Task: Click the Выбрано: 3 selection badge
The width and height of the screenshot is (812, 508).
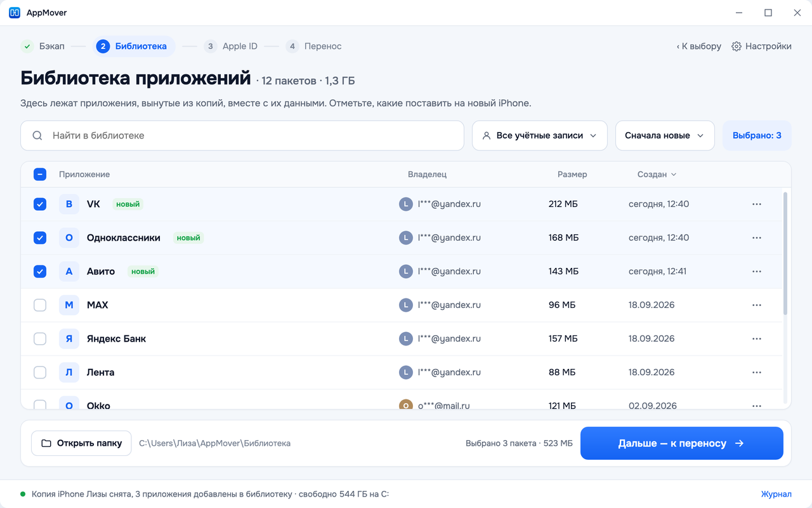Action: tap(757, 136)
